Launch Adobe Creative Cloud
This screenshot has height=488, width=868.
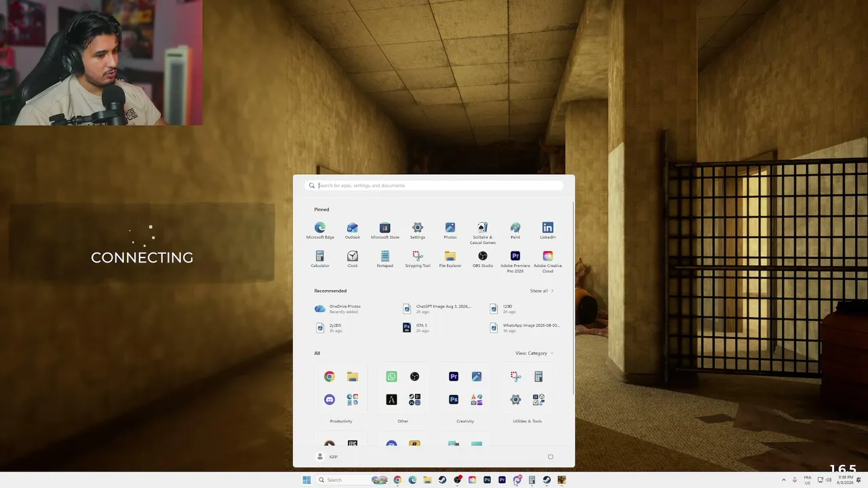click(548, 262)
